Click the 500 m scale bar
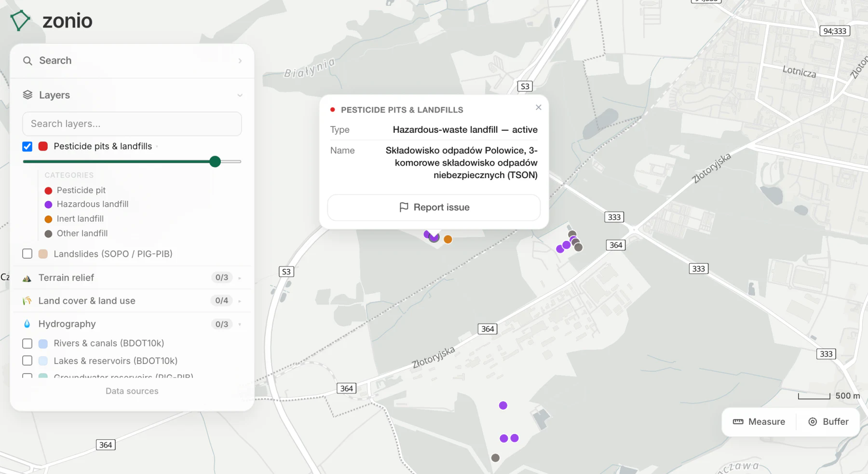 [829, 396]
